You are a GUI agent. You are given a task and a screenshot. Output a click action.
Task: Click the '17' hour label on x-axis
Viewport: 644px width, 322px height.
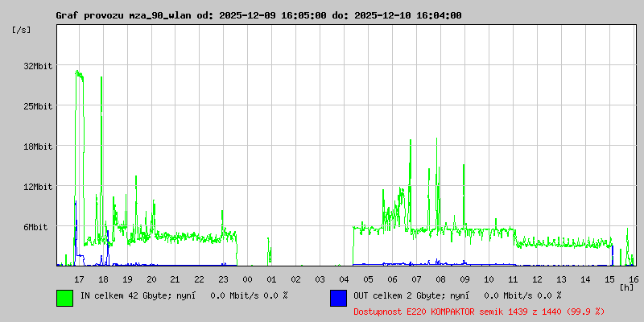79,279
